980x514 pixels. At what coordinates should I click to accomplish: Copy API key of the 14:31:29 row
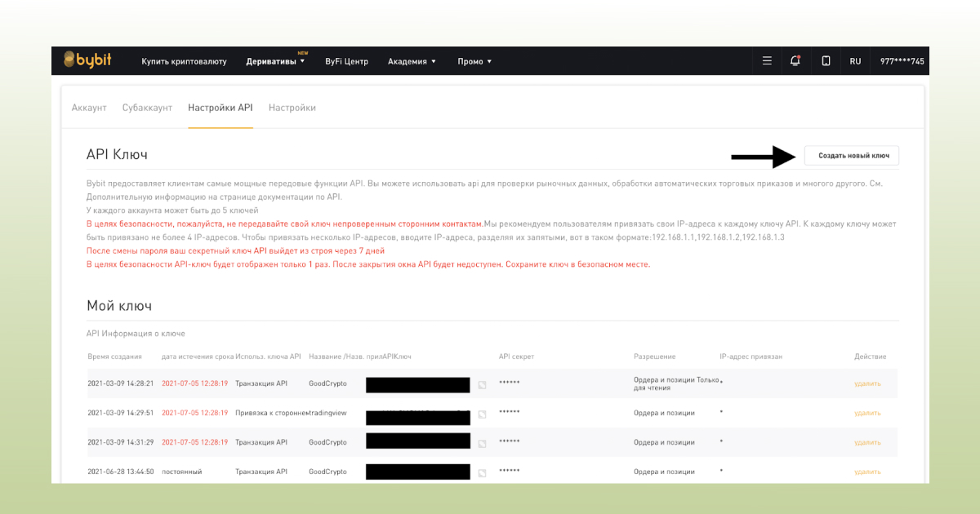(482, 443)
